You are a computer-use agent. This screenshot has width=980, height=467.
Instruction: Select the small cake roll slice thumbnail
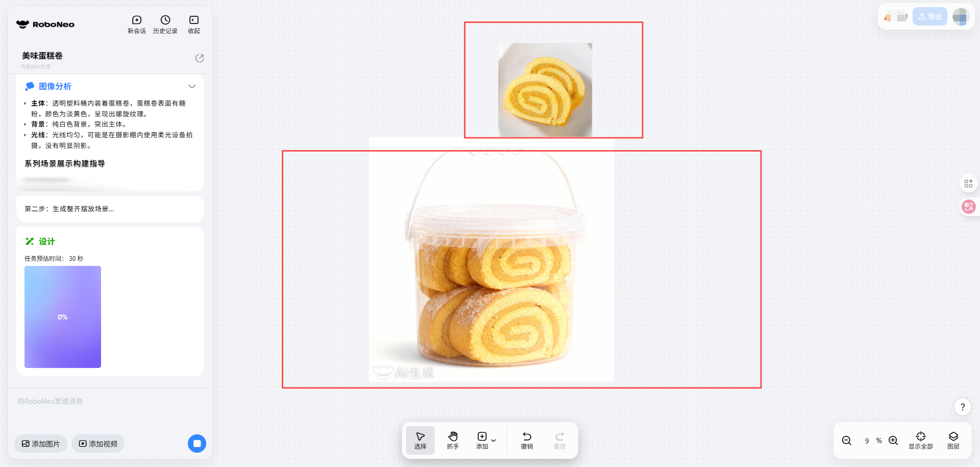coord(545,90)
